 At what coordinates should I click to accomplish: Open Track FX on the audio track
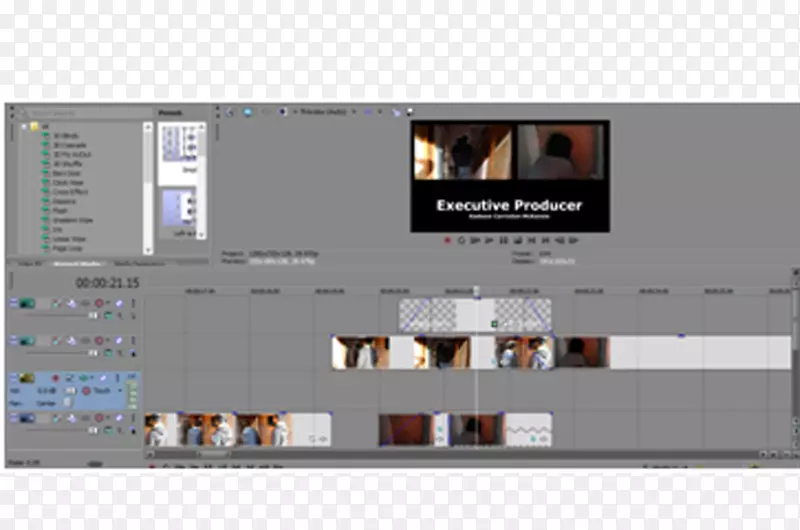point(84,378)
